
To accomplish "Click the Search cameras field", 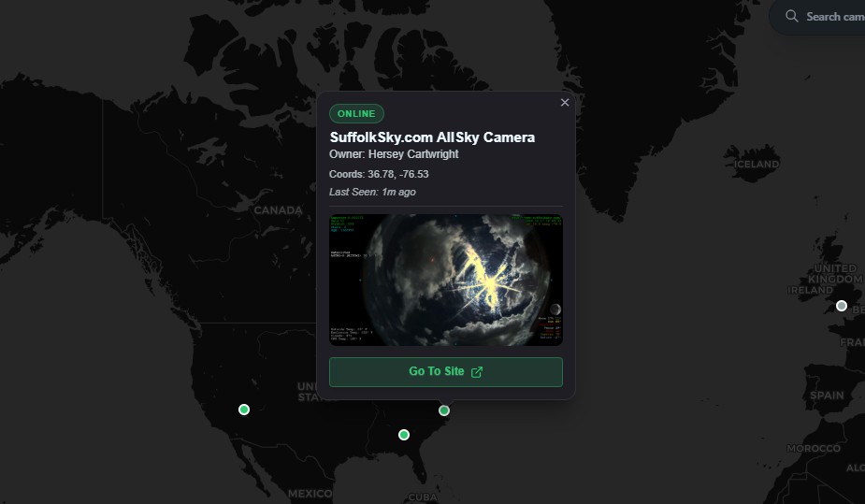I will [817, 17].
